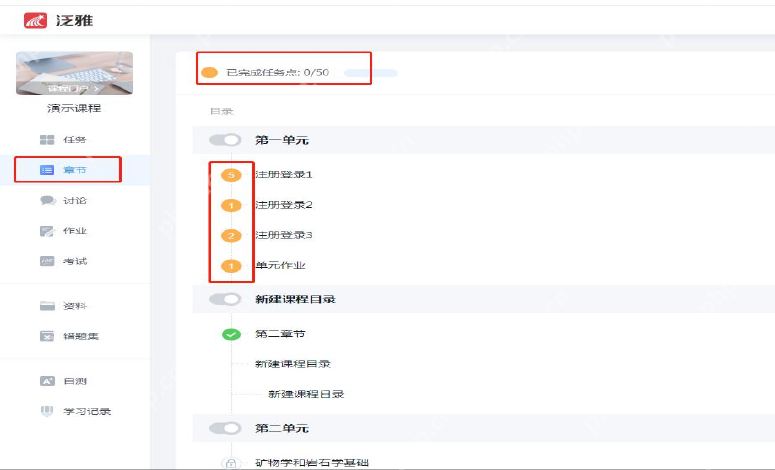The width and height of the screenshot is (775, 470).
Task: Open the 讨论 chat bubble icon
Action: [47, 200]
